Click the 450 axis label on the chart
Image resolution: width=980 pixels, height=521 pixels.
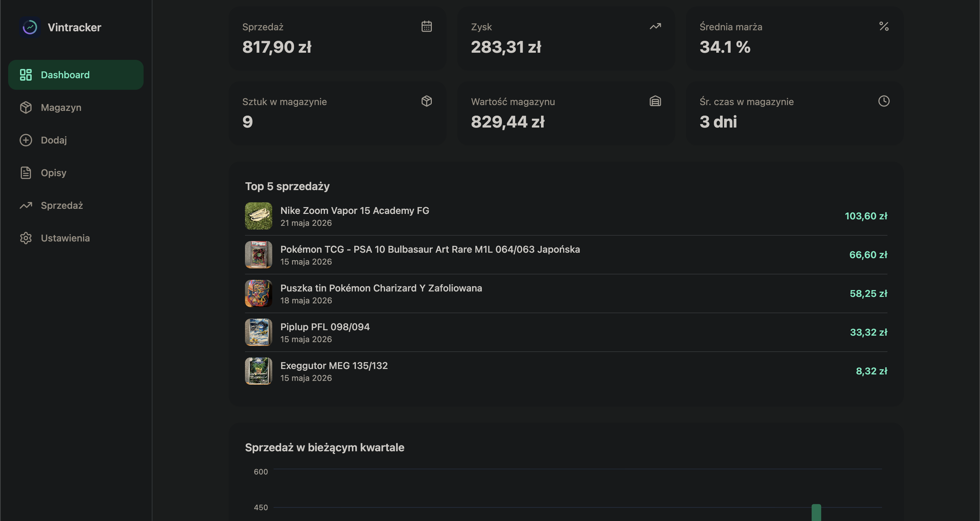point(261,508)
